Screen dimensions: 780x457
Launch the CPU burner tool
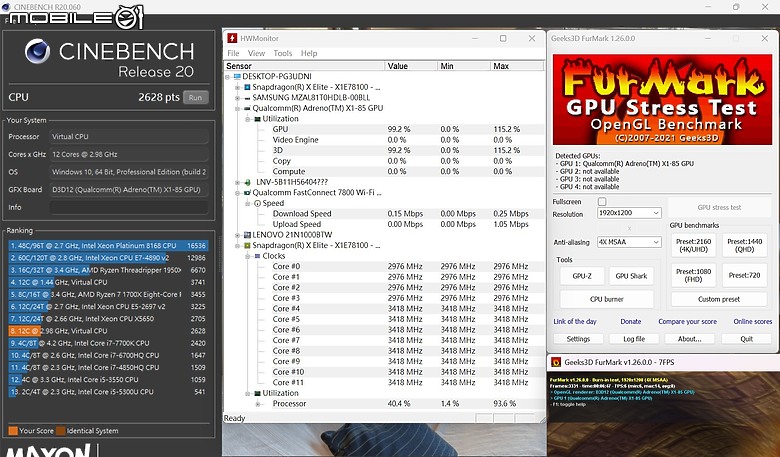click(606, 299)
